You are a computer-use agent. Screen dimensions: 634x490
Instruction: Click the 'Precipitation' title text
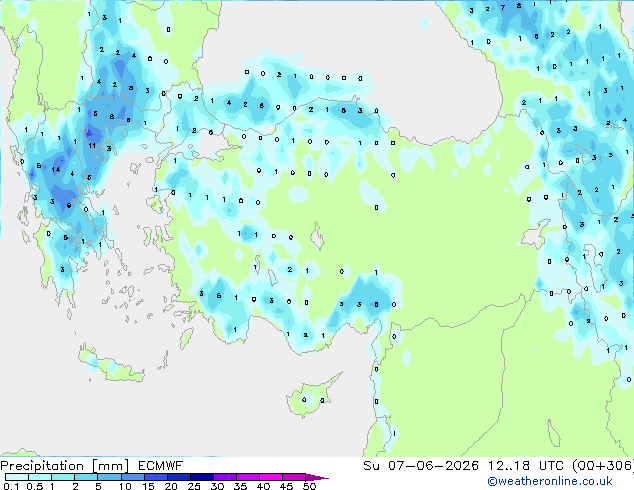click(x=42, y=466)
